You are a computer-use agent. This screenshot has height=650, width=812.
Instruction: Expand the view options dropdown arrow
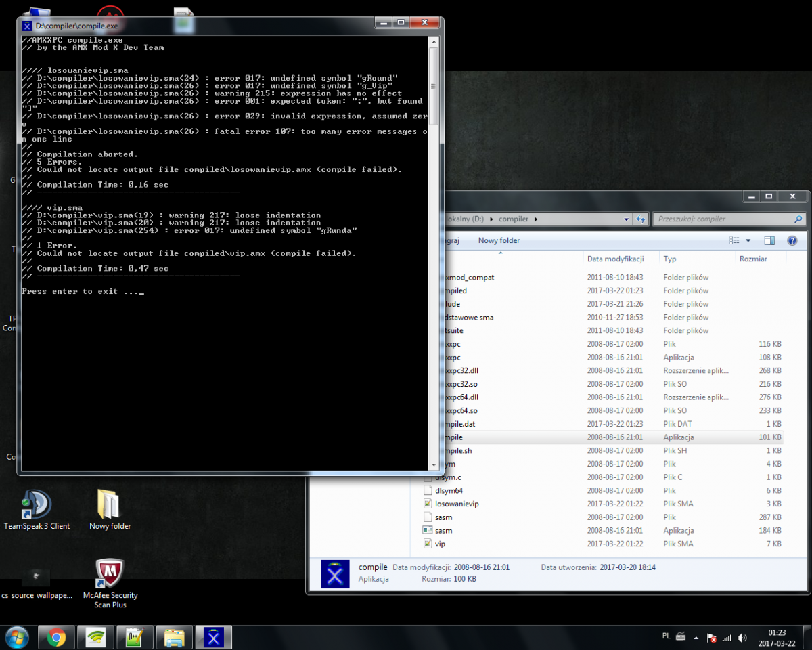click(748, 240)
